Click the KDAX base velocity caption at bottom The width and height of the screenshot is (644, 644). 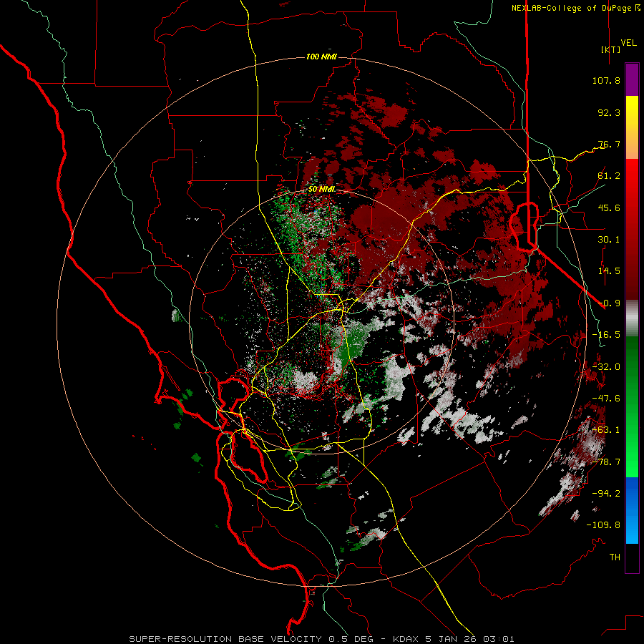(321, 639)
